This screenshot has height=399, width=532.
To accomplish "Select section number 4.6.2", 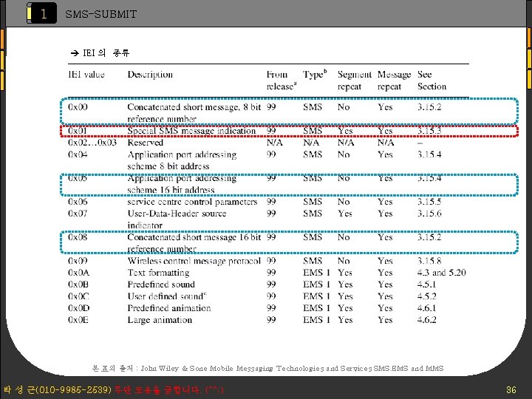I will [x=427, y=320].
